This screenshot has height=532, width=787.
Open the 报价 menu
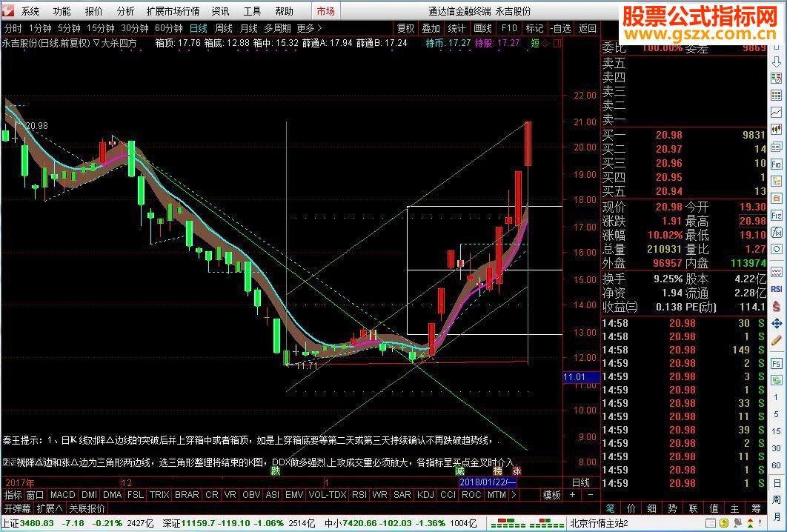pyautogui.click(x=94, y=11)
